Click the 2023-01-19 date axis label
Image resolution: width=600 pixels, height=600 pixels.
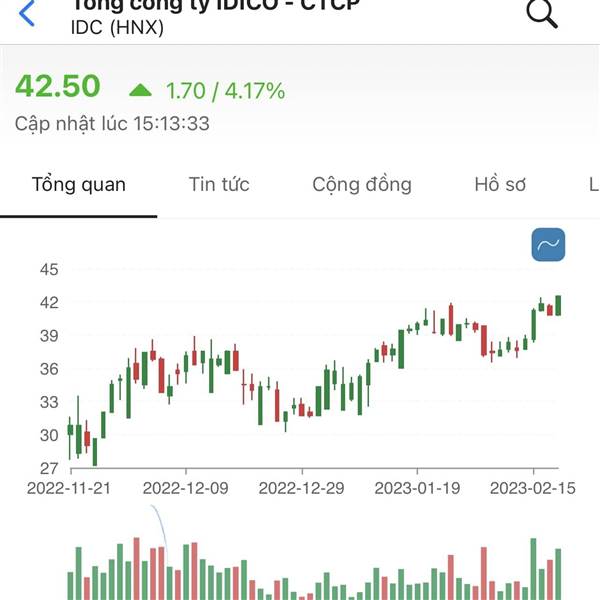tap(417, 488)
